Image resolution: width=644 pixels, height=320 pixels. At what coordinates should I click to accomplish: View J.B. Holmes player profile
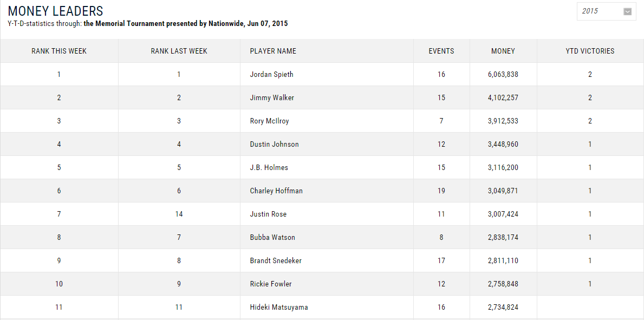click(x=269, y=167)
